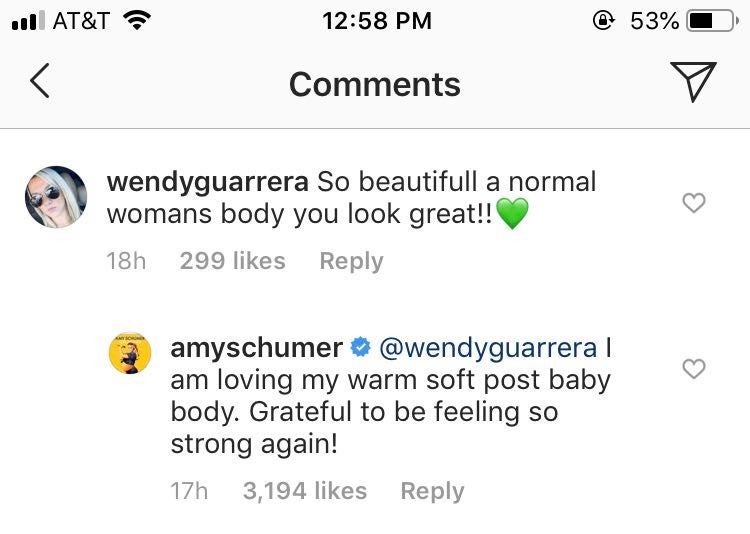Tap the 12:58 PM clock
Screen dimensions: 750x534
[x=377, y=21]
